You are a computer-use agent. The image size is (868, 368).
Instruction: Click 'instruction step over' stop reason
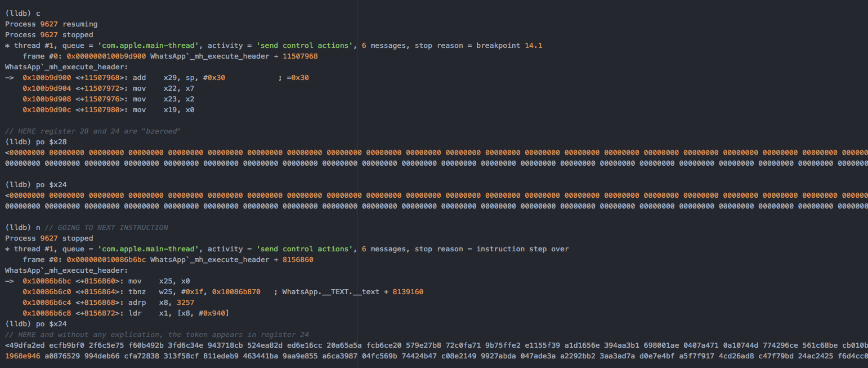pos(523,249)
